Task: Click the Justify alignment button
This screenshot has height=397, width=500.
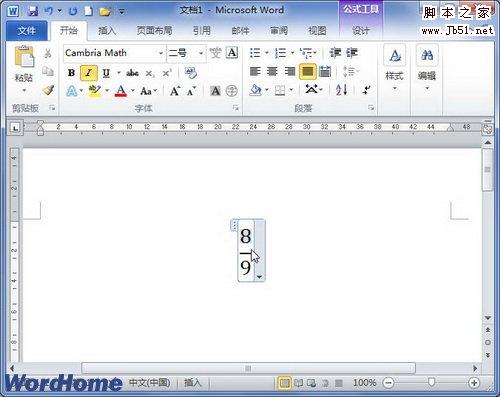Action: click(307, 71)
